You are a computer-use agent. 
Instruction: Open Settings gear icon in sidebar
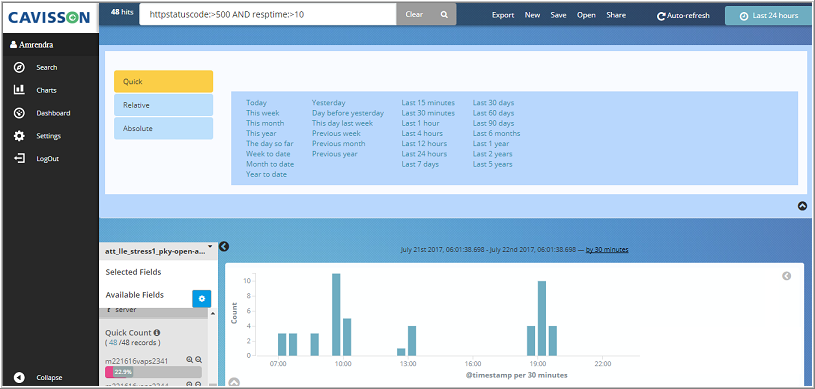(x=19, y=136)
